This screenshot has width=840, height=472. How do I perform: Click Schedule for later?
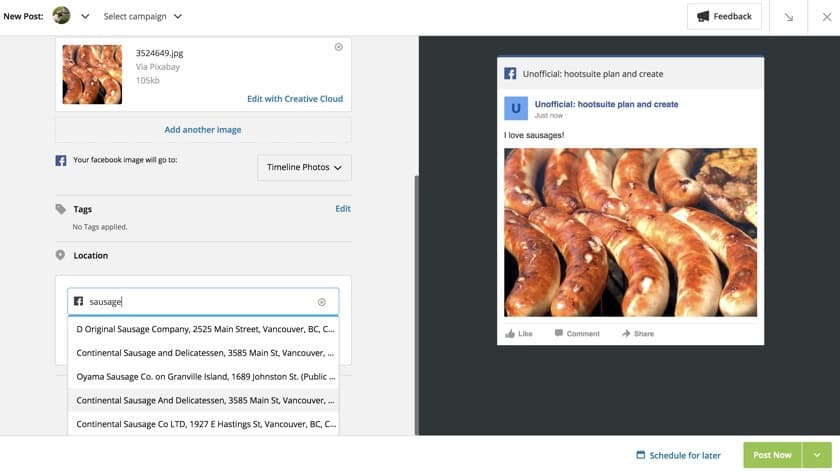pos(678,455)
